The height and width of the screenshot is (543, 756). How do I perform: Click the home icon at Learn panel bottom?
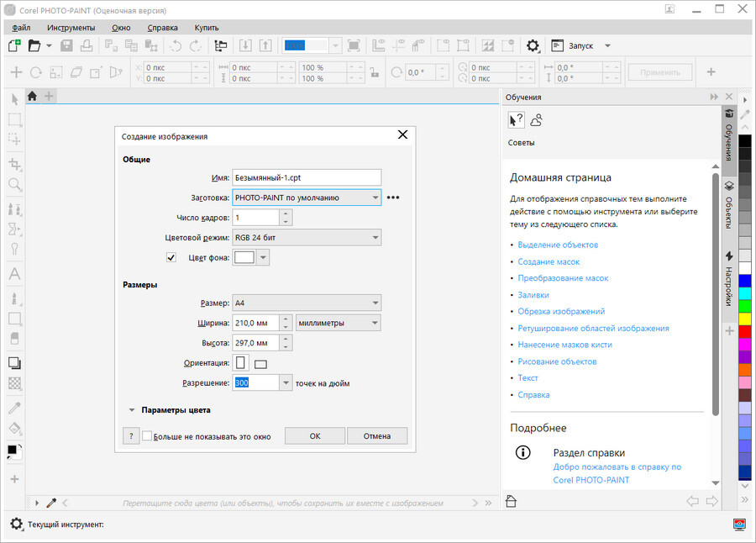(511, 501)
